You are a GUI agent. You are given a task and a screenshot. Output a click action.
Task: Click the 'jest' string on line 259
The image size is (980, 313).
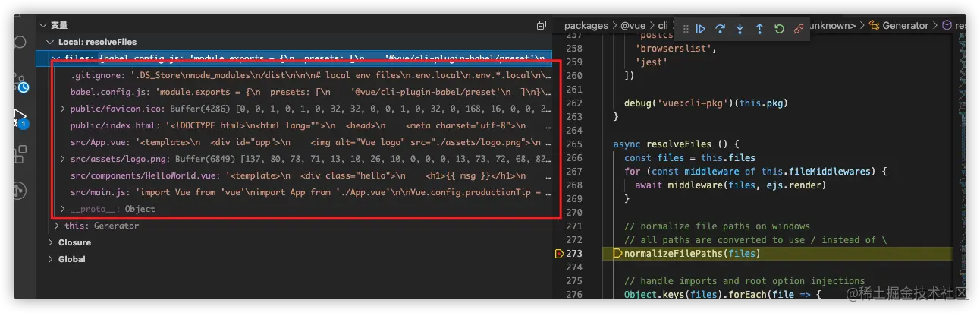(x=652, y=62)
